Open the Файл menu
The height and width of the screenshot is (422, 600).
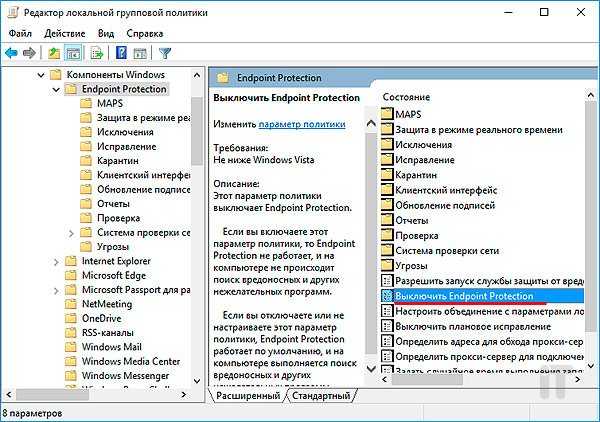(x=20, y=34)
